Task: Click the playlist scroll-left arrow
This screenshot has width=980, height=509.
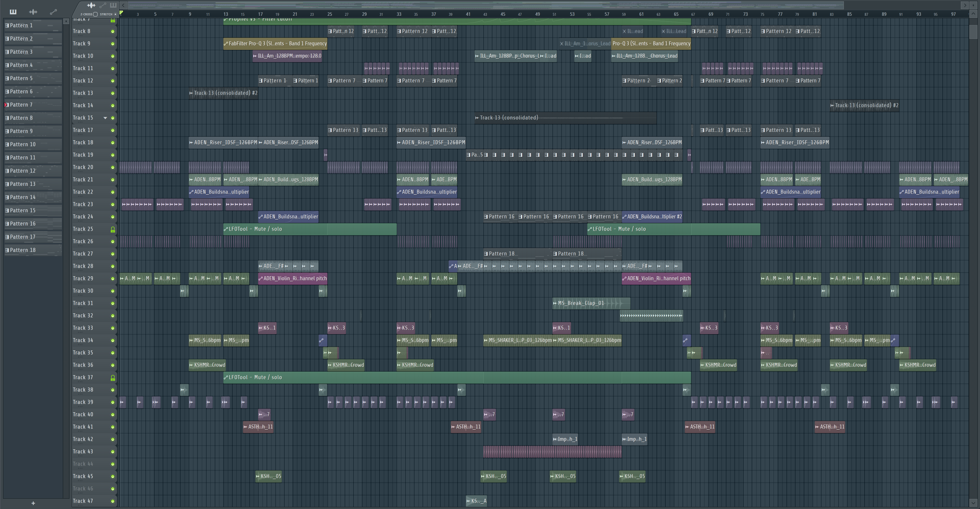Action: point(123,5)
